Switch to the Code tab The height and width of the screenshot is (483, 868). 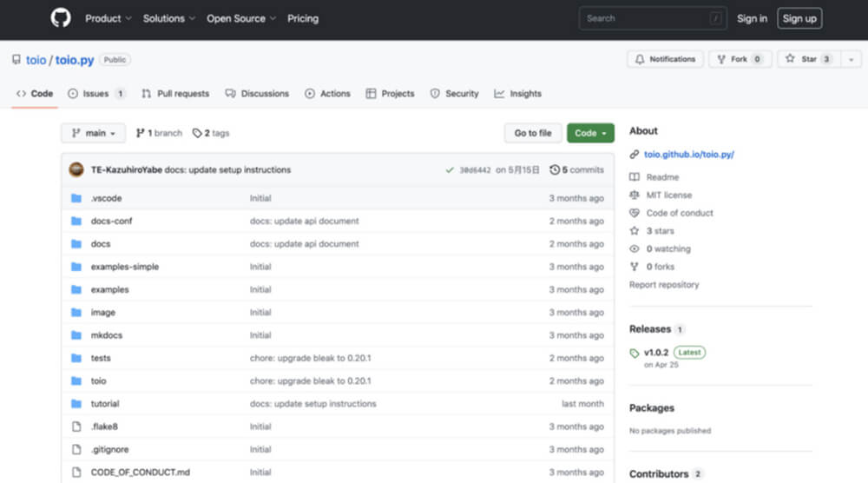[x=35, y=94]
